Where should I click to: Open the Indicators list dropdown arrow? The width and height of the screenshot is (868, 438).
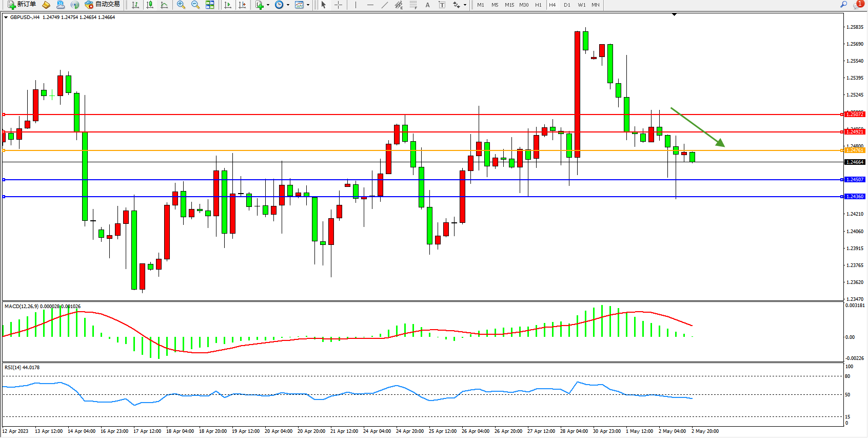click(268, 5)
